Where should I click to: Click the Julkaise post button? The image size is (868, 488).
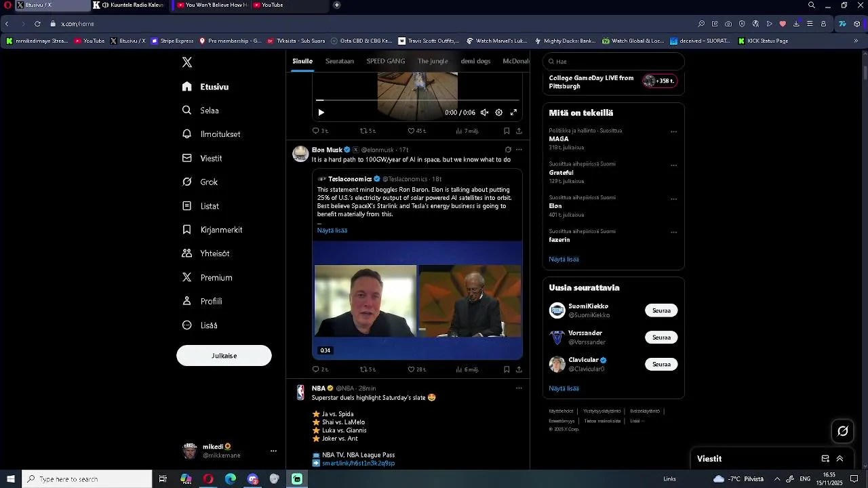[x=224, y=356]
